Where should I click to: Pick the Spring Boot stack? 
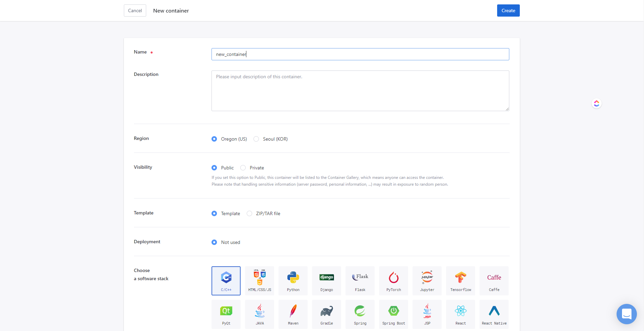click(x=394, y=314)
